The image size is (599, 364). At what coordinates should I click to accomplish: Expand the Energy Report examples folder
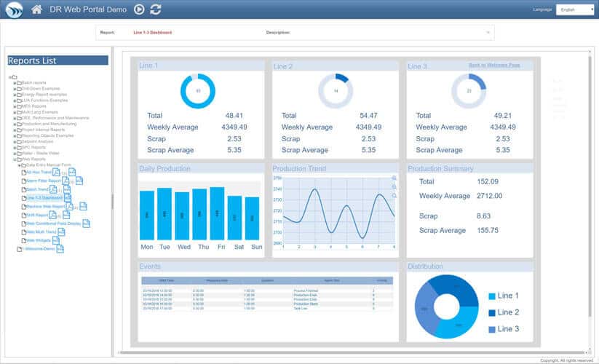(x=15, y=95)
